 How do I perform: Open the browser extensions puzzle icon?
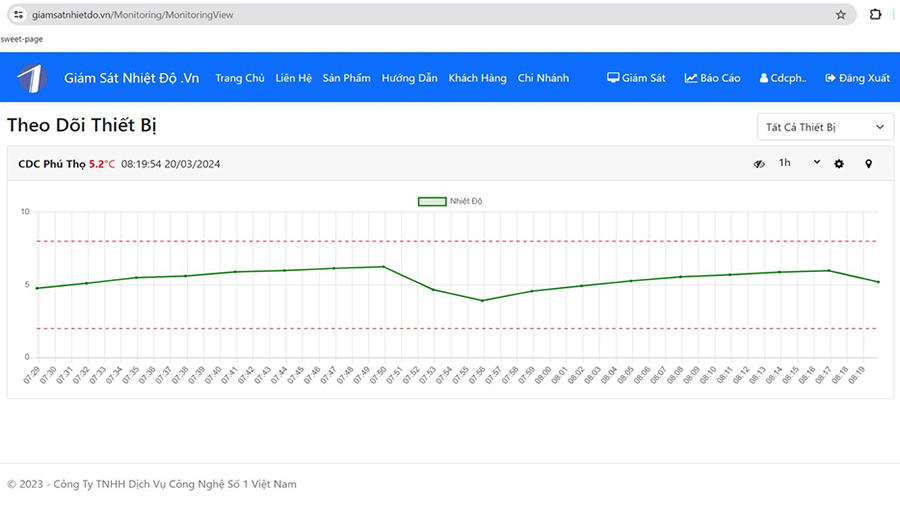click(x=875, y=15)
